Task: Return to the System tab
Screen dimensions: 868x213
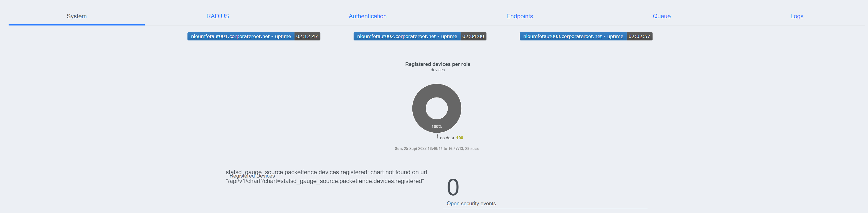Action: (77, 16)
